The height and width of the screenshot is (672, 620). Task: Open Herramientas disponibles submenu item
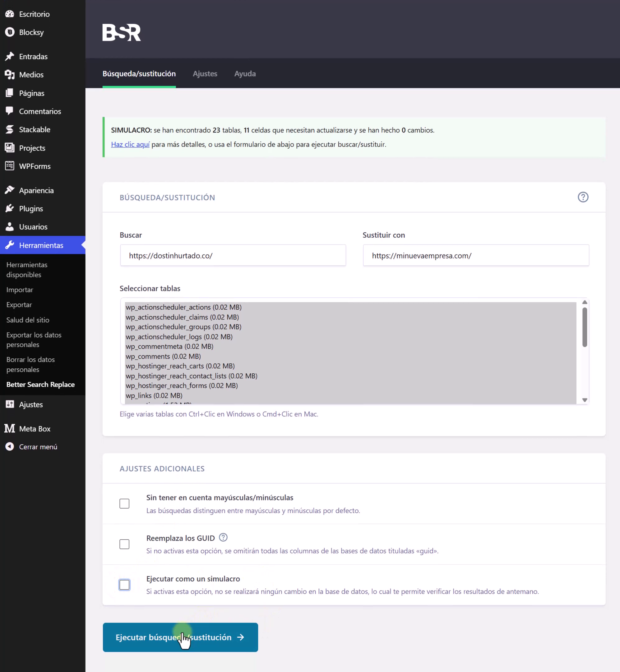tap(27, 269)
